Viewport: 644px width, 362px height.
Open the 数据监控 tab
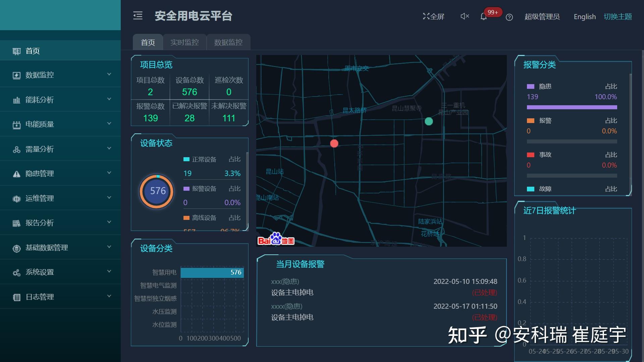228,42
